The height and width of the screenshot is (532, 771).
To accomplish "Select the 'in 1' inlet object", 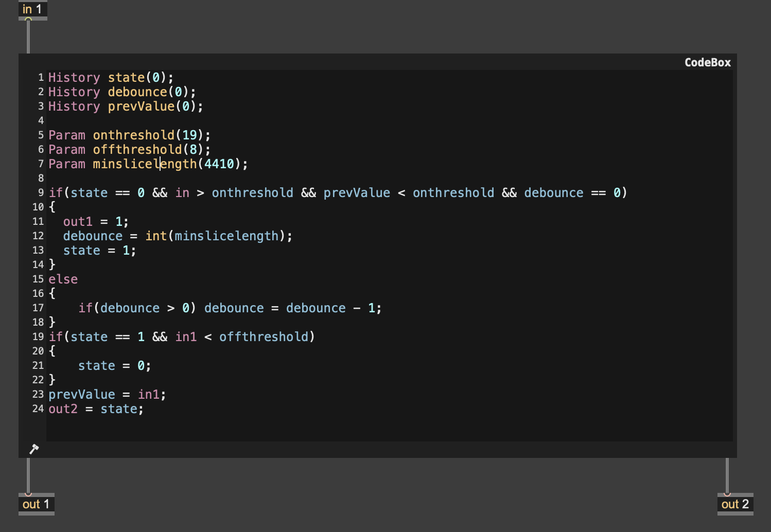I will [33, 10].
